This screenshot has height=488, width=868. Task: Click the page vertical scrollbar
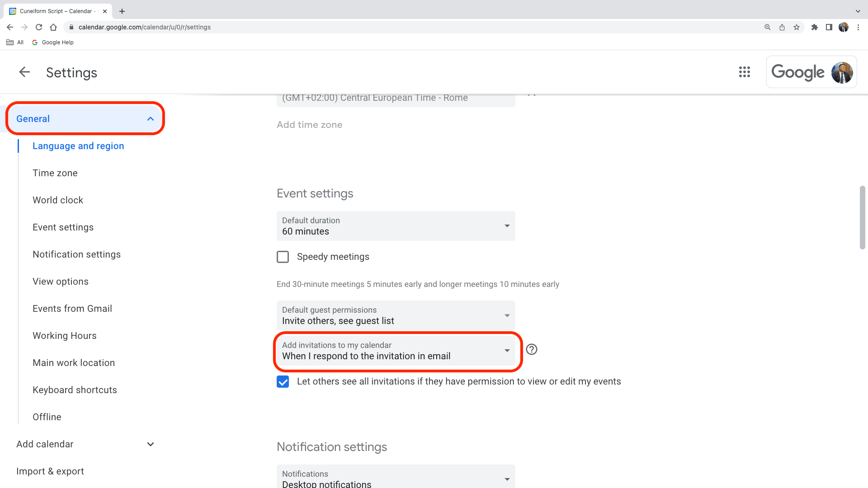click(862, 217)
